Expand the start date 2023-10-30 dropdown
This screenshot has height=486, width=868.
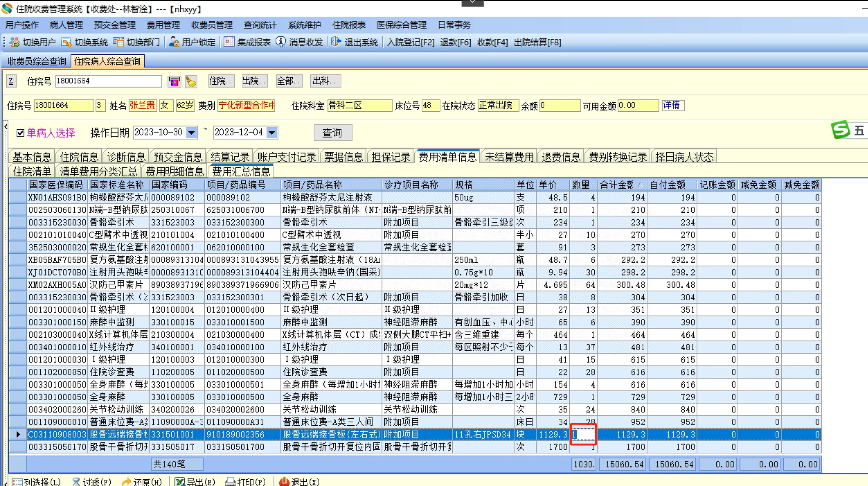pos(191,132)
